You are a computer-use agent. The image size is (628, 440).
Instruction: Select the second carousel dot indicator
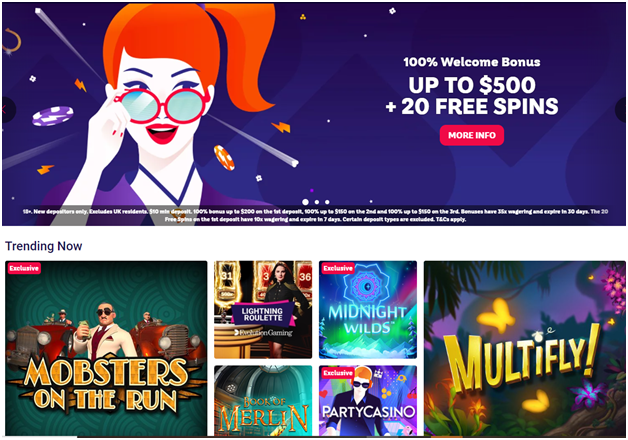click(317, 202)
